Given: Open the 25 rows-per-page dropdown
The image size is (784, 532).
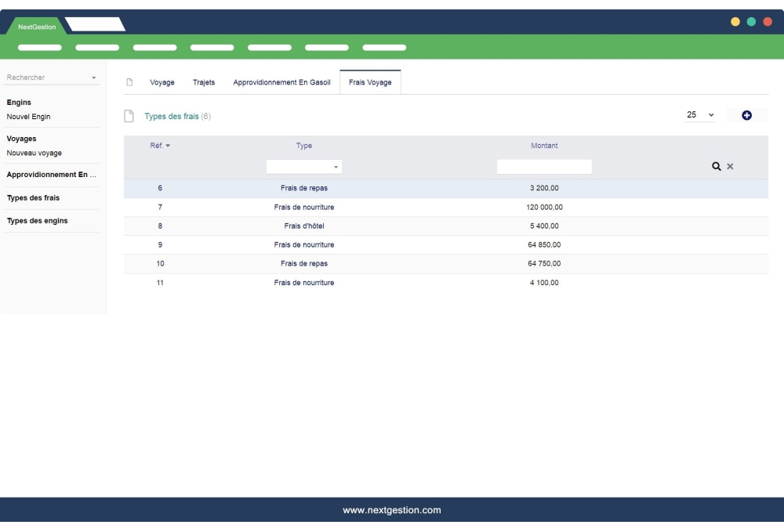Looking at the screenshot, I should [x=700, y=115].
